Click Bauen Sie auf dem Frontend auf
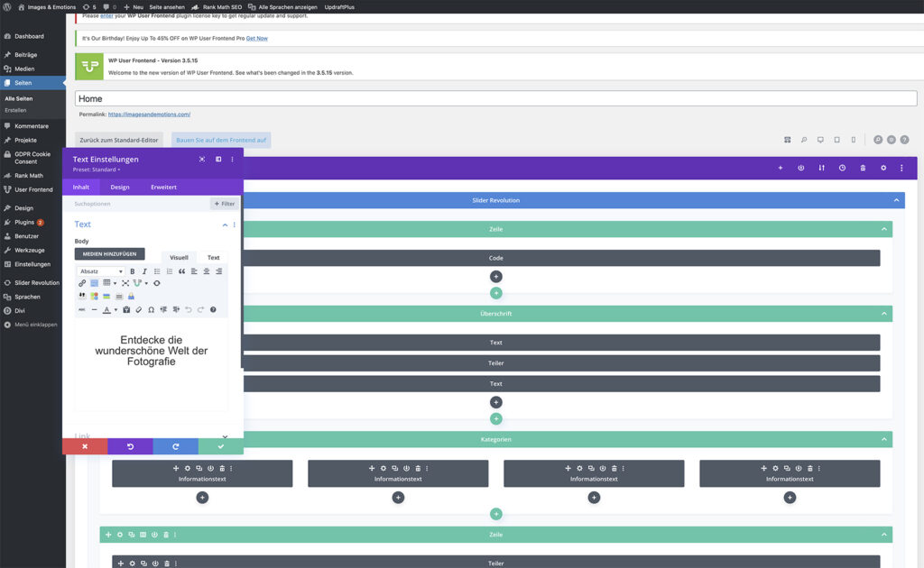The width and height of the screenshot is (924, 568). tap(221, 140)
